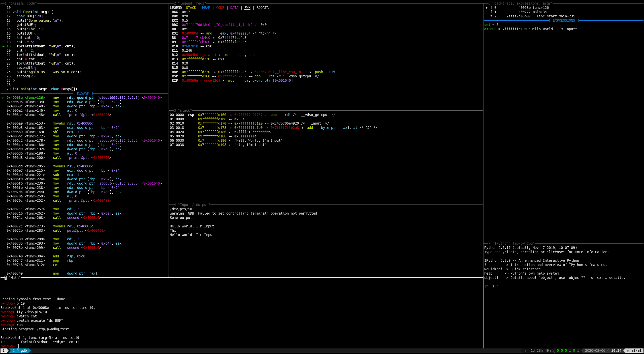The width and height of the screenshot is (644, 354).
Task: Click the 10:24 clock in status bar
Action: (616, 351)
